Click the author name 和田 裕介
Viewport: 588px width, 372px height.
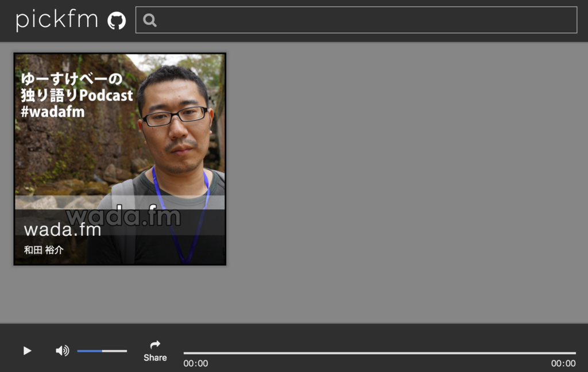pyautogui.click(x=44, y=250)
